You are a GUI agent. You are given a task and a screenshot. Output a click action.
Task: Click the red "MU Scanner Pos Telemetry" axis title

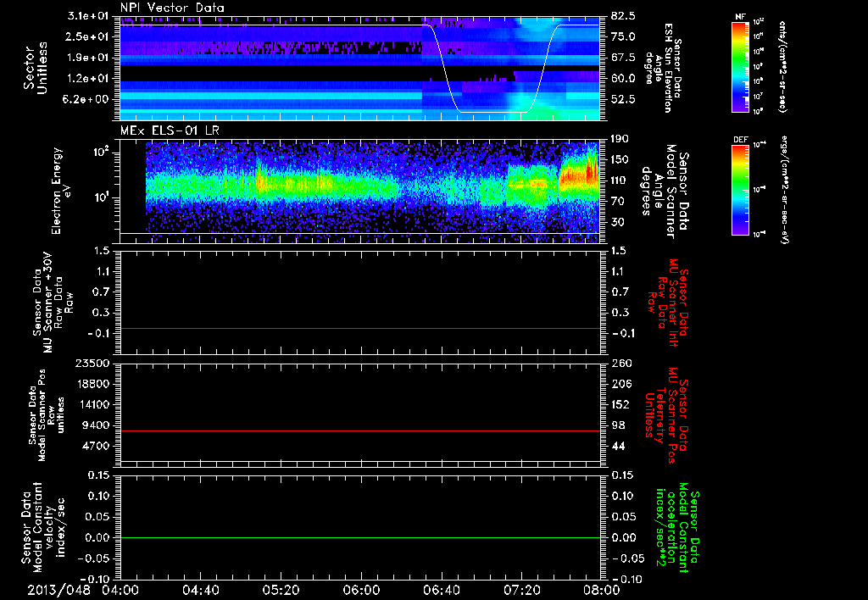point(667,414)
